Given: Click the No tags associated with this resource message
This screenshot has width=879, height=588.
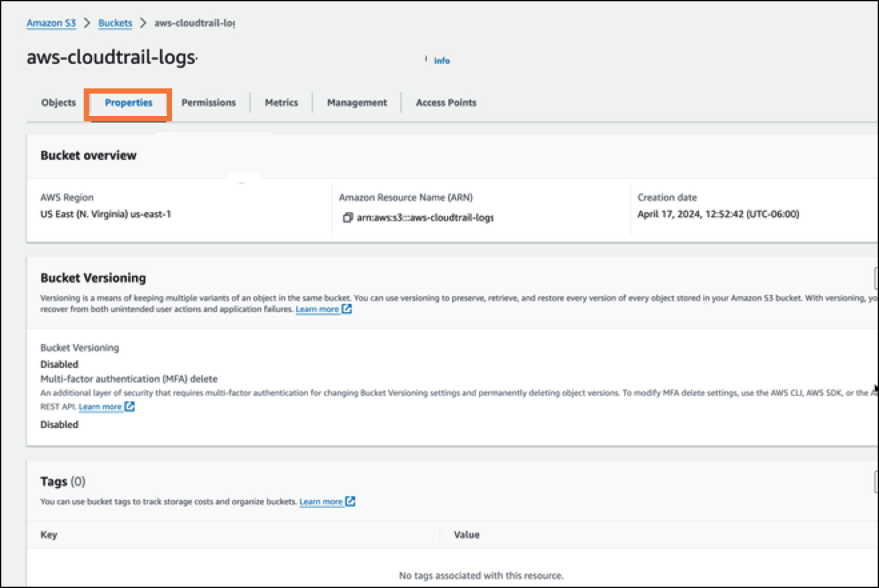Looking at the screenshot, I should 481,575.
